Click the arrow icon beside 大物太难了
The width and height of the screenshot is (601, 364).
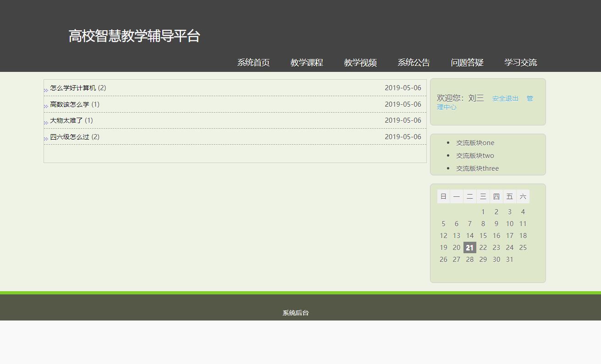click(x=46, y=122)
